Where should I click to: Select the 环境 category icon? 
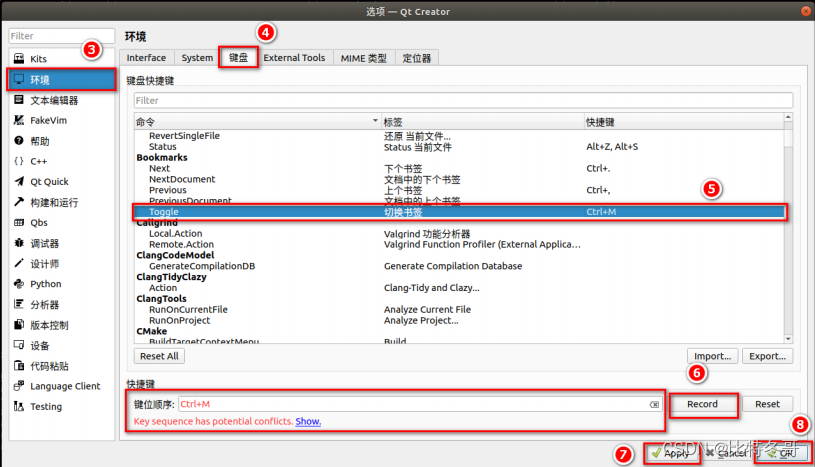tap(19, 79)
